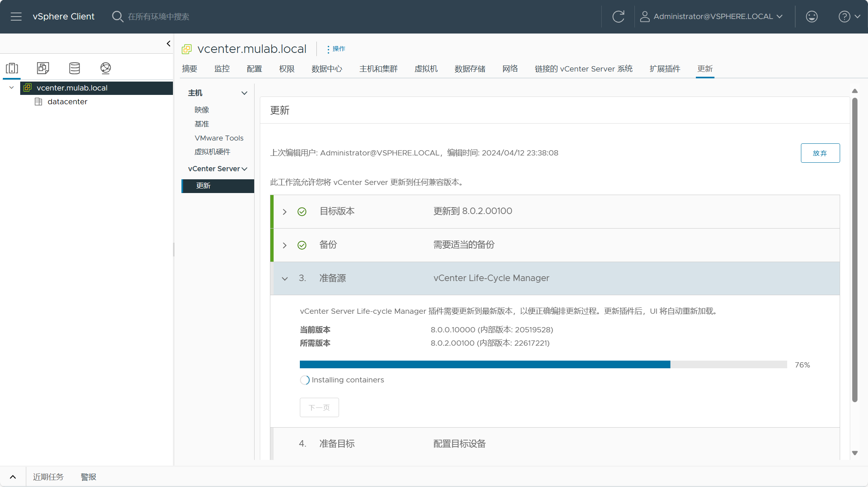Click the search magnifier icon

coord(117,17)
